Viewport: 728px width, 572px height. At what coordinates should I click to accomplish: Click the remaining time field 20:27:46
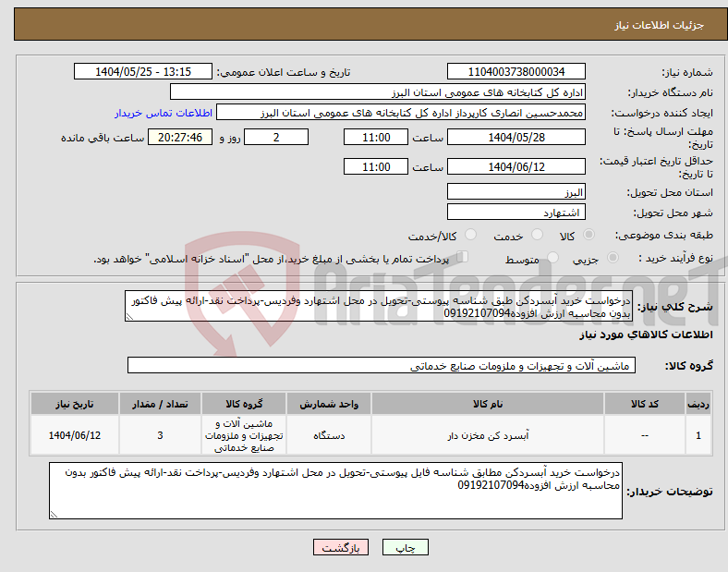(180, 137)
